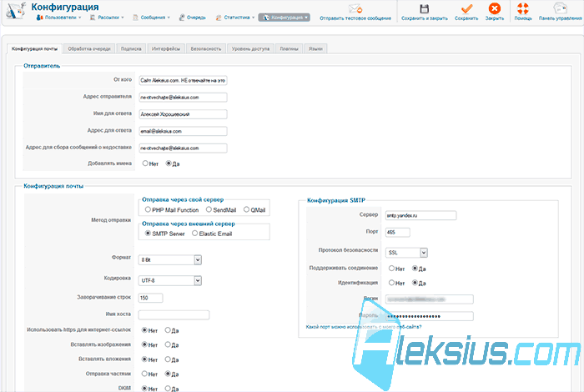
Task: Click the Заворачивание строк field
Action: point(150,298)
